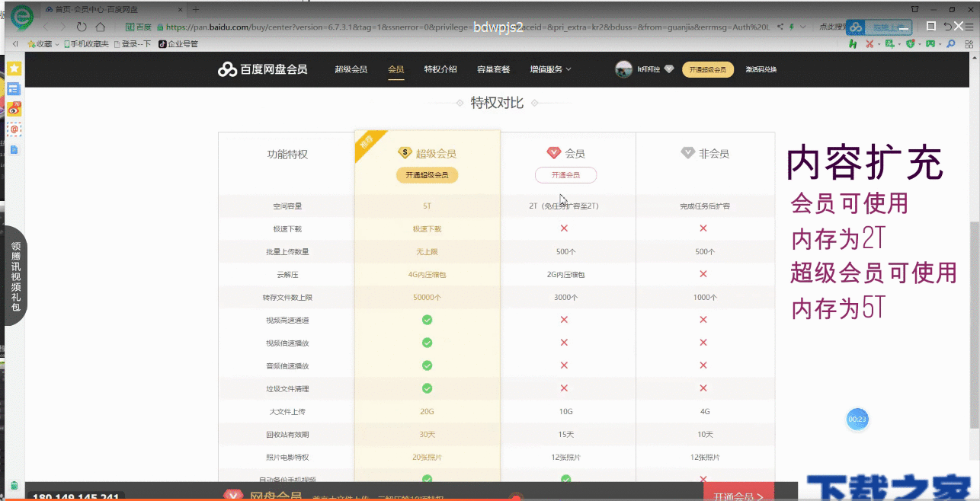Click the page refresh icon

82,26
